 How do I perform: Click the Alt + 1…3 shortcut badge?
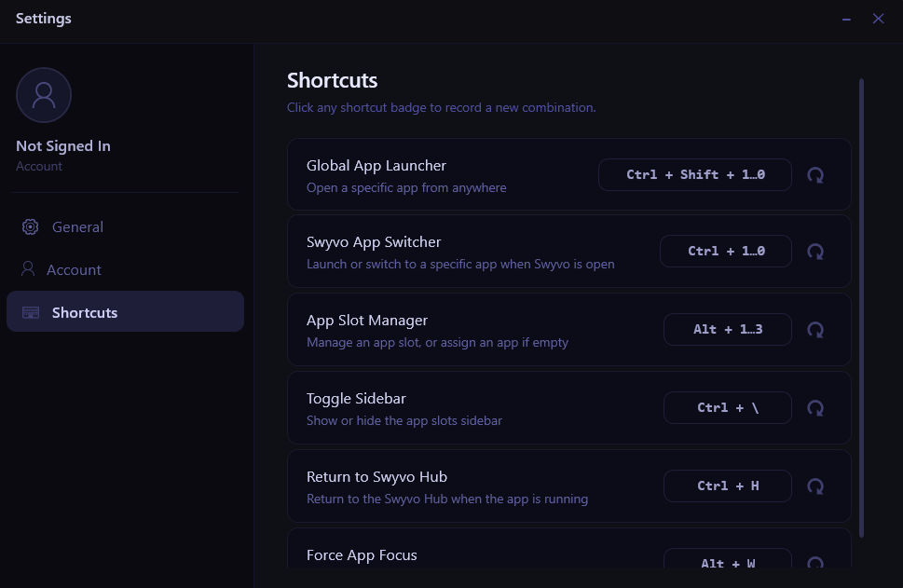(x=728, y=330)
